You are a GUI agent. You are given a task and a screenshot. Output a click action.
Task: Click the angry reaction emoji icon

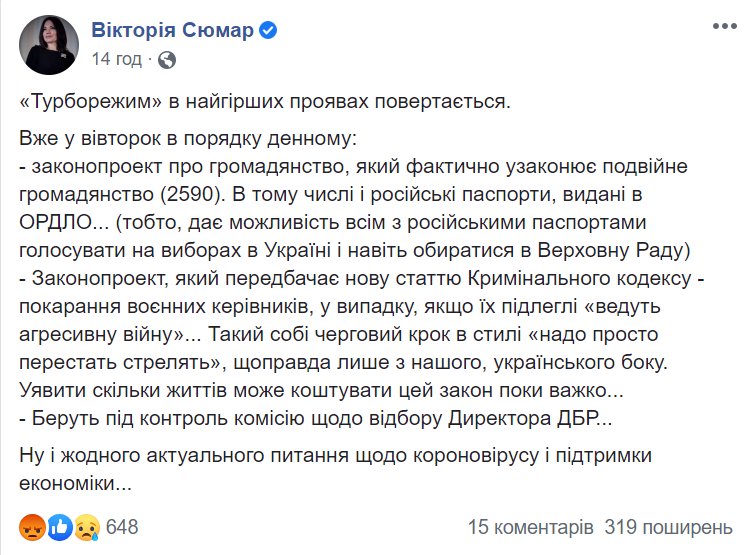(32, 527)
